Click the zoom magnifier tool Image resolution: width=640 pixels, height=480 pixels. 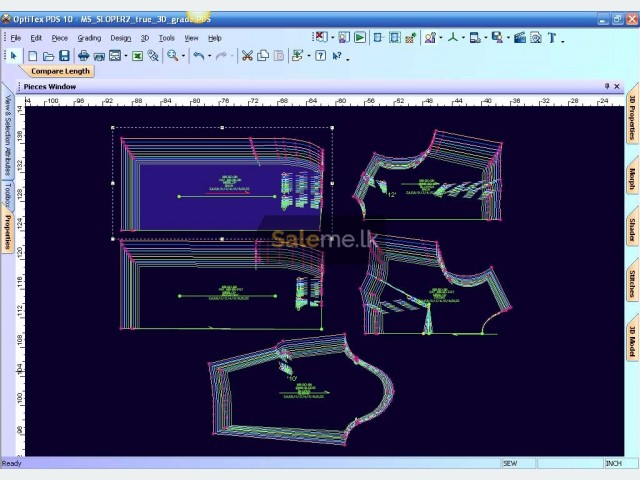point(173,56)
